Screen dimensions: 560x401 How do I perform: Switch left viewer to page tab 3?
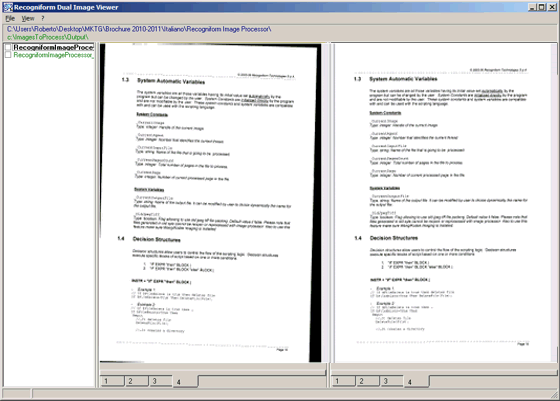(161, 381)
